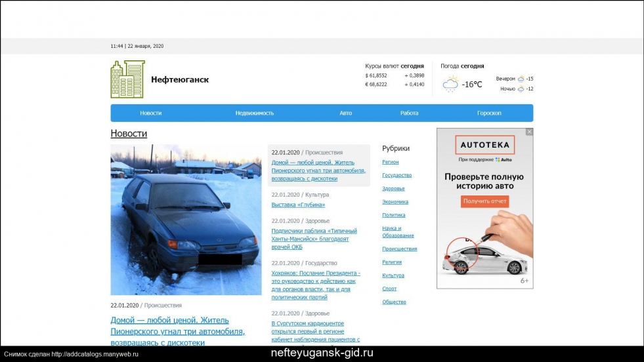Viewport: 644px width, 362px height.
Task: Click the current weather cloud icon
Action: point(450,84)
